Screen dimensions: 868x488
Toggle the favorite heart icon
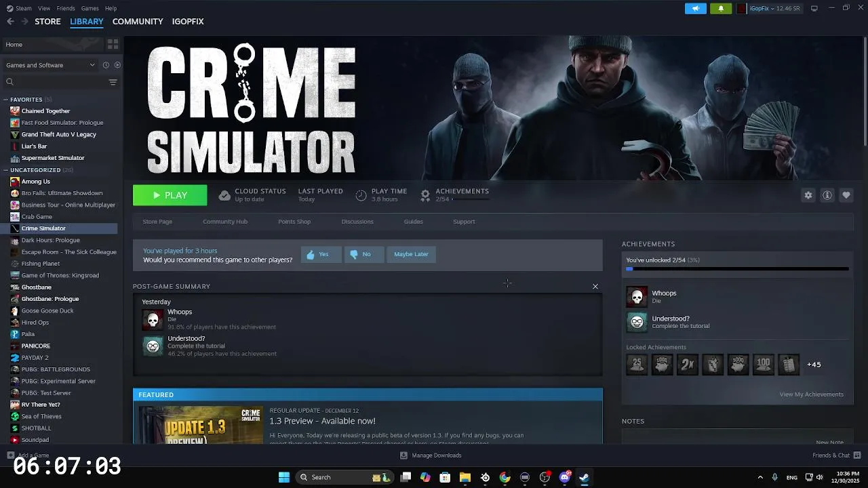coord(846,195)
